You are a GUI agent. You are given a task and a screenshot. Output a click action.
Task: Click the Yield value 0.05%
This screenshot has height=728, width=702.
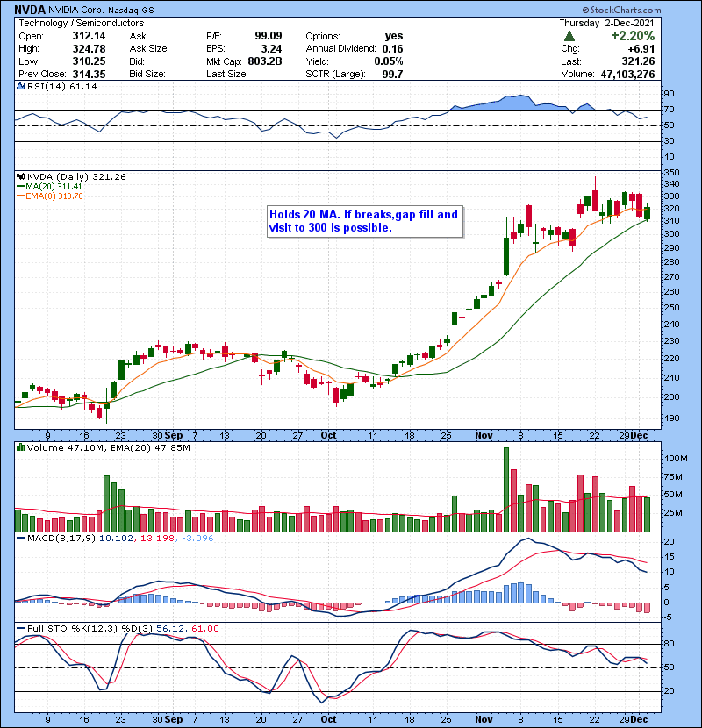[x=389, y=61]
